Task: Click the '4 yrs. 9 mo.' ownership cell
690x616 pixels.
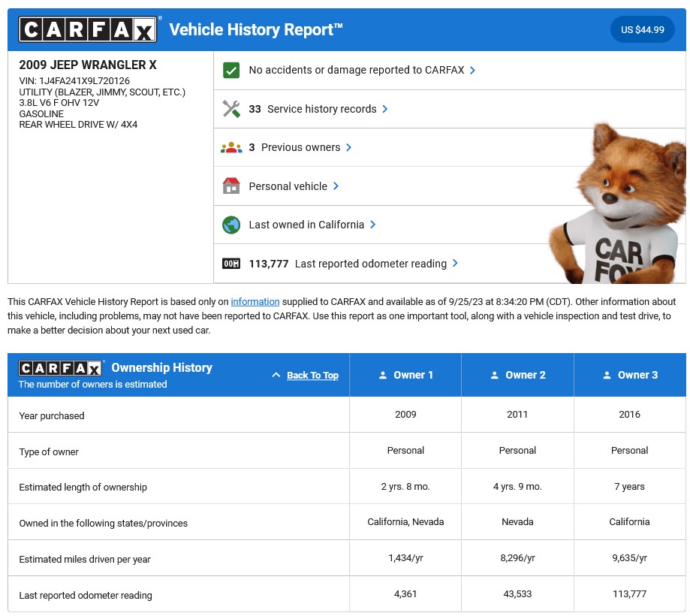Action: tap(517, 487)
